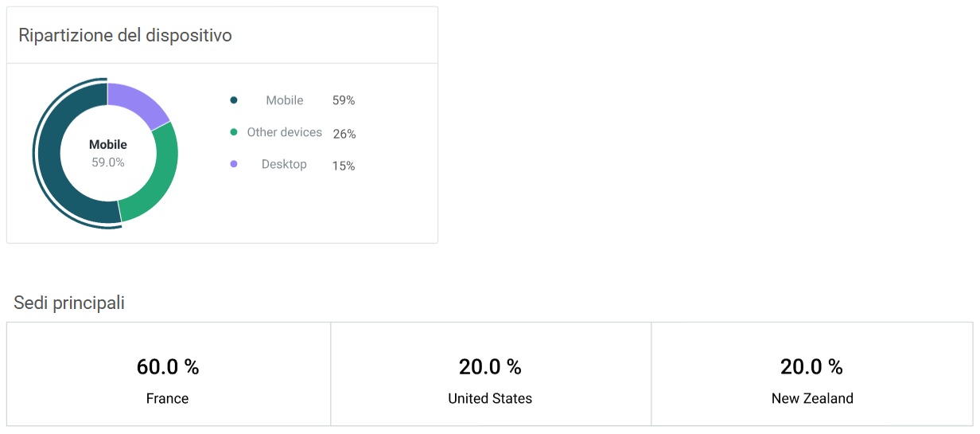Select the United States location label
This screenshot has height=434, width=980.
click(x=490, y=398)
